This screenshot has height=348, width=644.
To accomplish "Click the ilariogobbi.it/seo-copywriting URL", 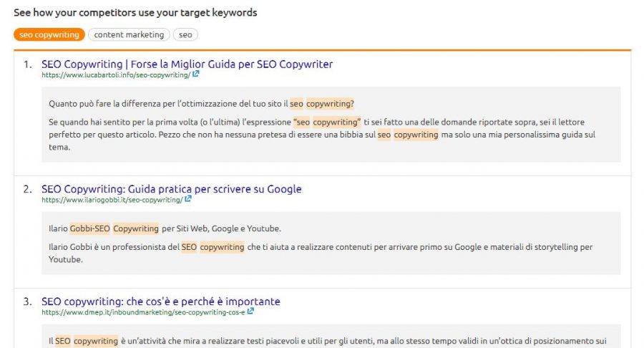I will 112,200.
